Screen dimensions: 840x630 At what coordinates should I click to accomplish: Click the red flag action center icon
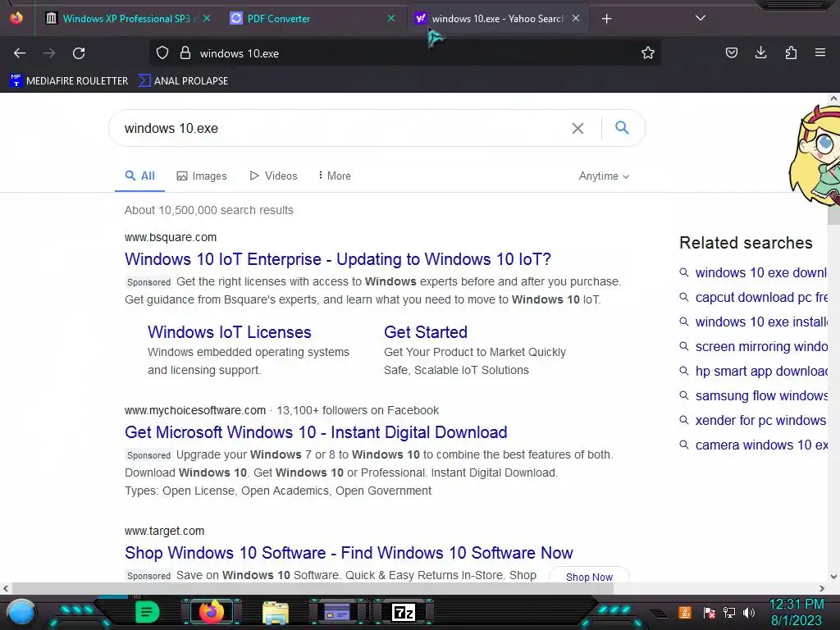pos(710,612)
